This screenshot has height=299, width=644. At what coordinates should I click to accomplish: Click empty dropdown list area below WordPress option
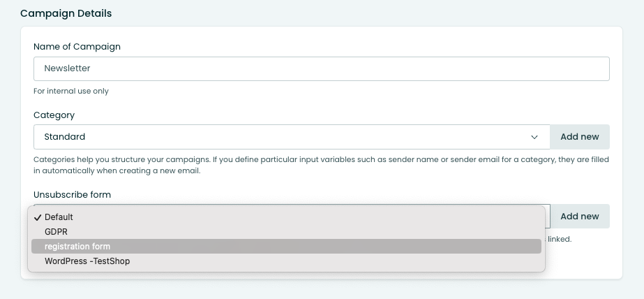[x=286, y=270]
